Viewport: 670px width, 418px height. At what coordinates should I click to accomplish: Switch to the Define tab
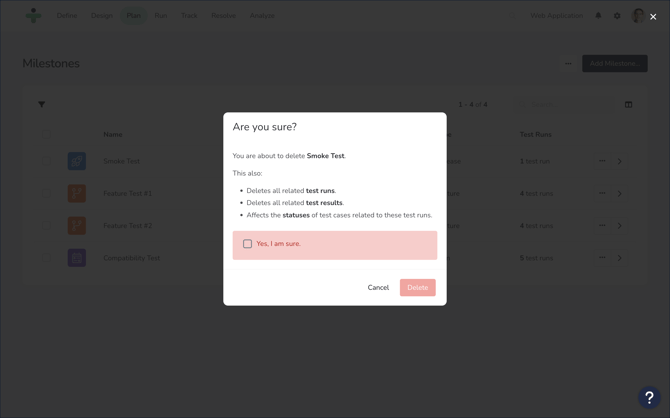click(67, 16)
